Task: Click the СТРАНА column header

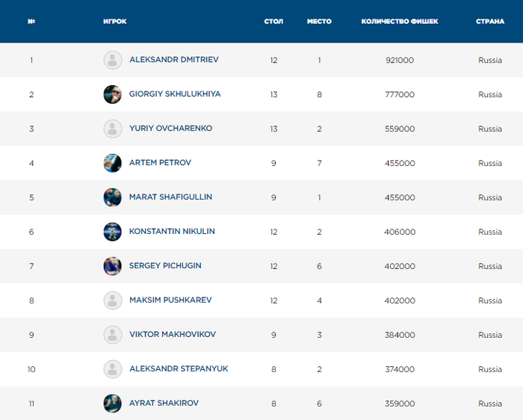Action: pyautogui.click(x=490, y=22)
